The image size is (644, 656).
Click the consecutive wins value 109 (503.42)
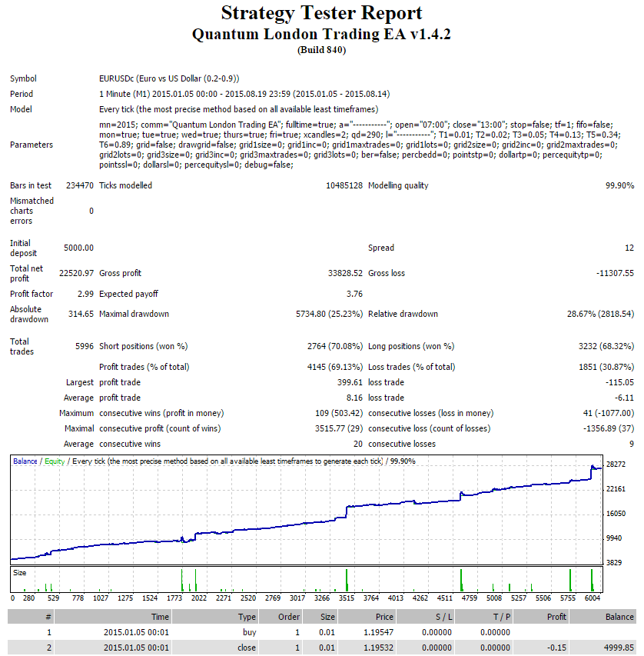click(x=339, y=413)
